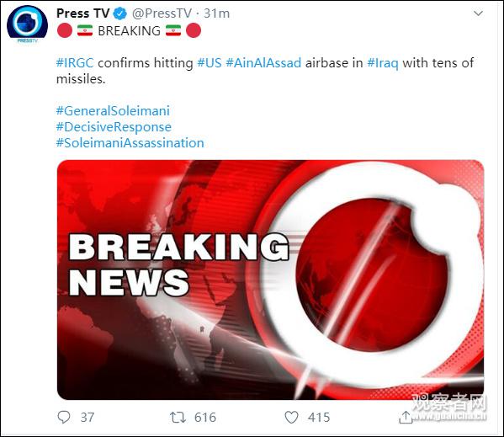Open the reply speech bubble icon

64,417
